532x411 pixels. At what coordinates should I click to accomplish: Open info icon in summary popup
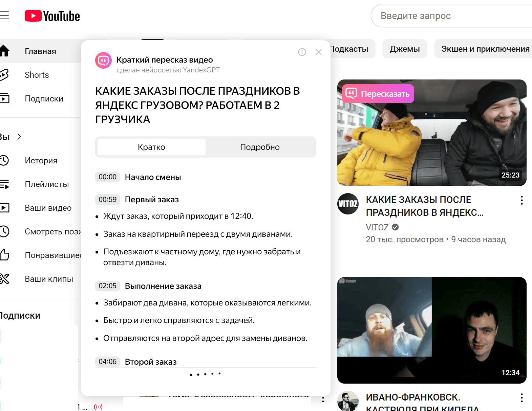coord(302,52)
